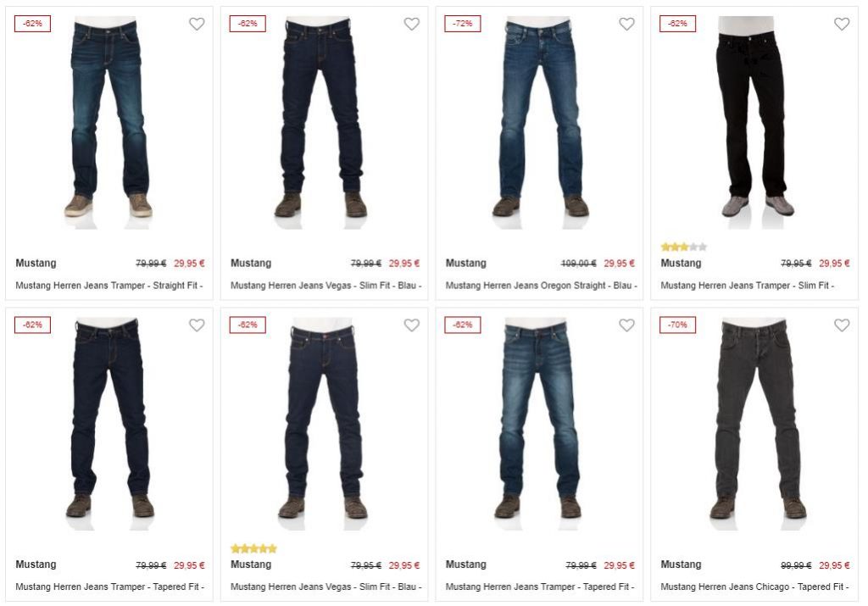Save five-star Vegas Slim Fit jeans to favorites

[x=411, y=325]
